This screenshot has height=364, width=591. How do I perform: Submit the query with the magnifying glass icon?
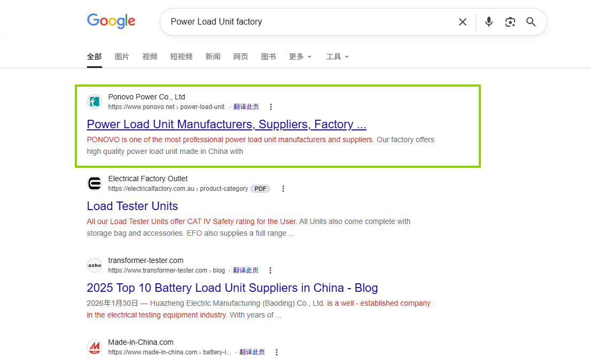coord(531,22)
